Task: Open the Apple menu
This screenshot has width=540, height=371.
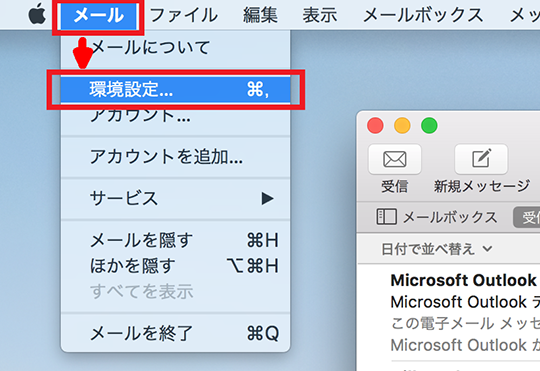Action: click(37, 14)
